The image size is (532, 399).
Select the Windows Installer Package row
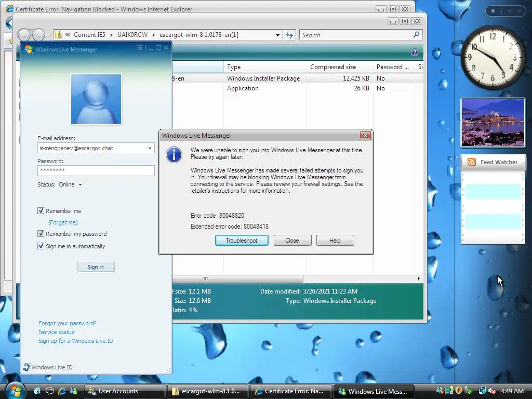click(x=298, y=78)
